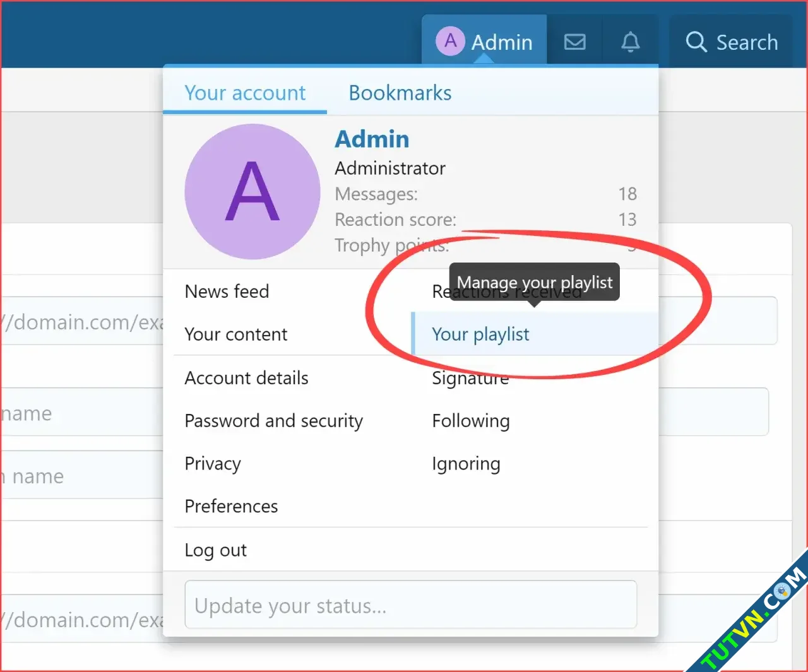The width and height of the screenshot is (808, 672).
Task: Click the Reaction score value 13
Action: [x=627, y=220]
